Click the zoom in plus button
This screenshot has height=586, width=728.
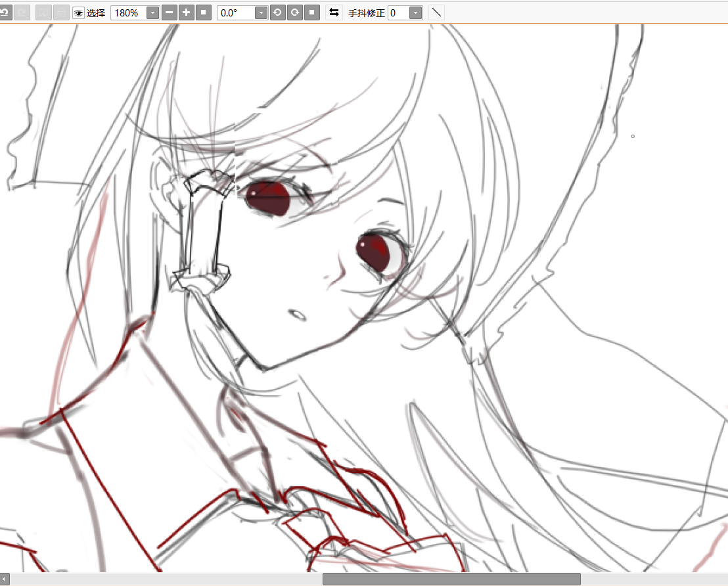(x=187, y=12)
